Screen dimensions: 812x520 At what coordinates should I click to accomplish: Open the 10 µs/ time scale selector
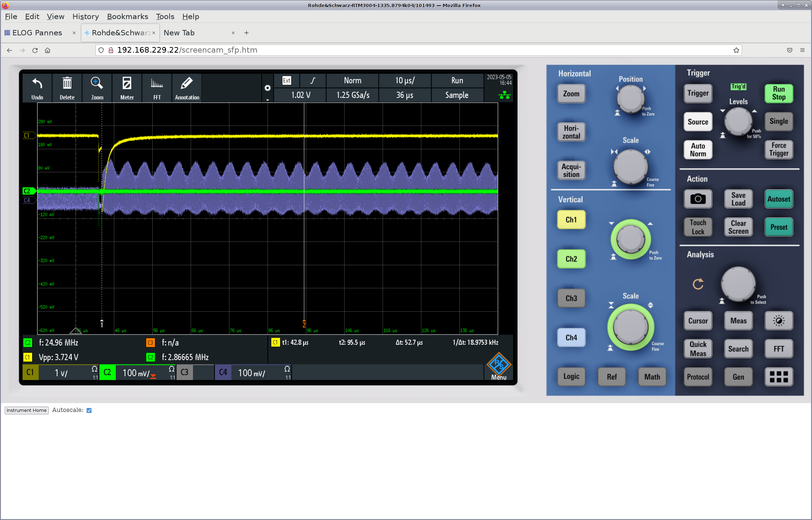pos(405,81)
